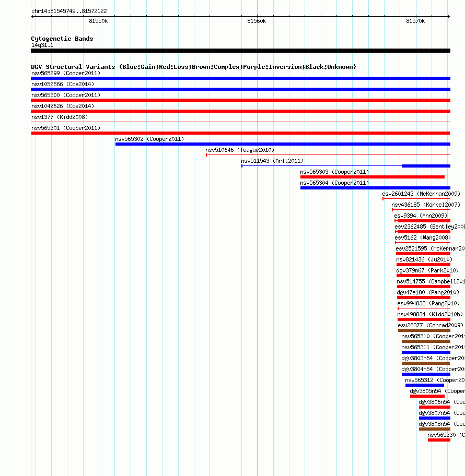The image size is (465, 476).
Task: Select the dgv47e180 (Pang2010) label
Action: (x=428, y=292)
